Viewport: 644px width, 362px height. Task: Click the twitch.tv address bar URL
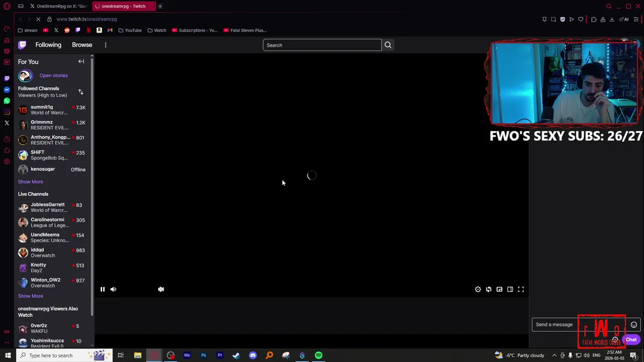click(x=87, y=19)
